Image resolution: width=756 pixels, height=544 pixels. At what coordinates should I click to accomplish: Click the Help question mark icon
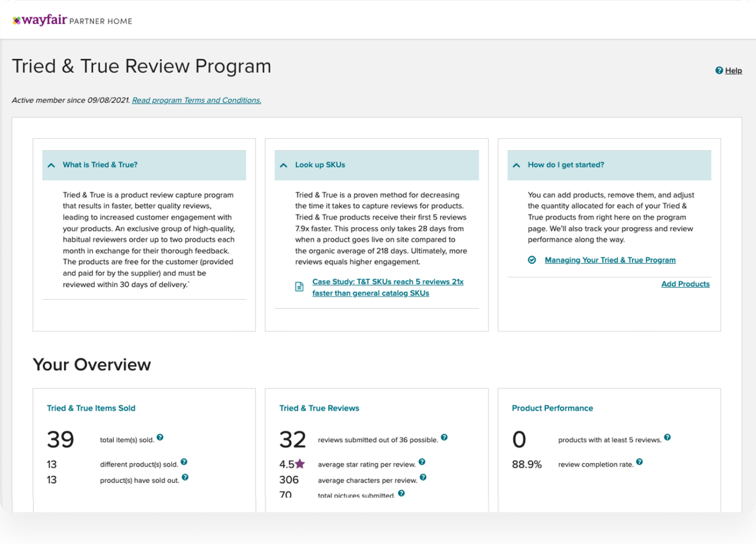point(719,71)
